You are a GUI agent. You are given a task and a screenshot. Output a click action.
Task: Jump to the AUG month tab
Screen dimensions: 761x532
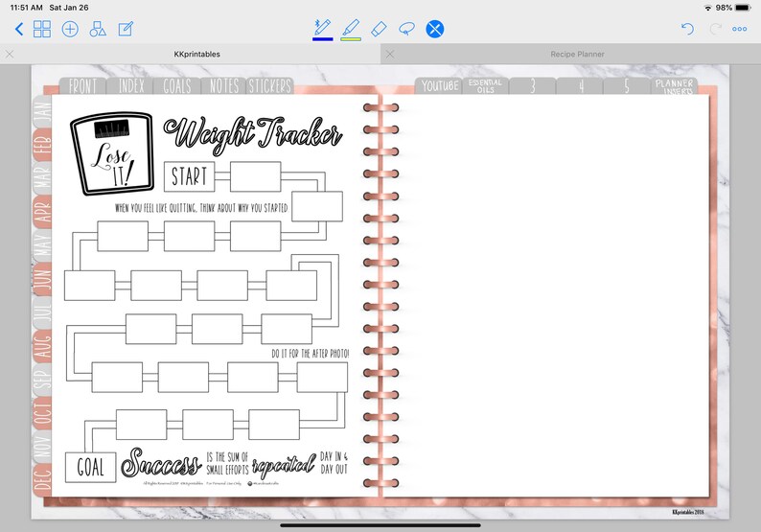(x=43, y=346)
